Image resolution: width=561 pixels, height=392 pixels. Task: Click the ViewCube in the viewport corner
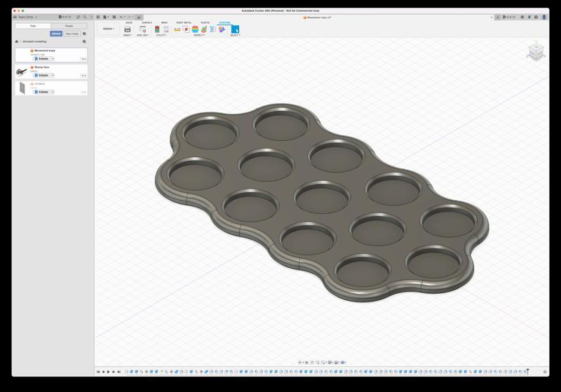(536, 51)
